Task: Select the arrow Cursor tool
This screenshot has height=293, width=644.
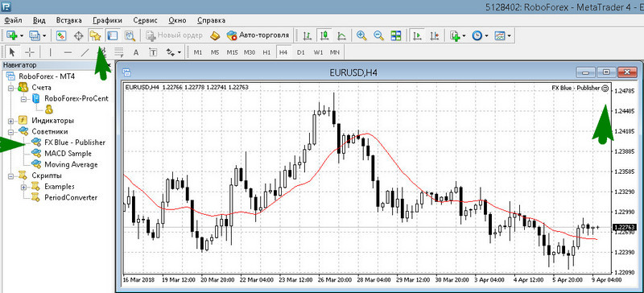Action: (11, 52)
